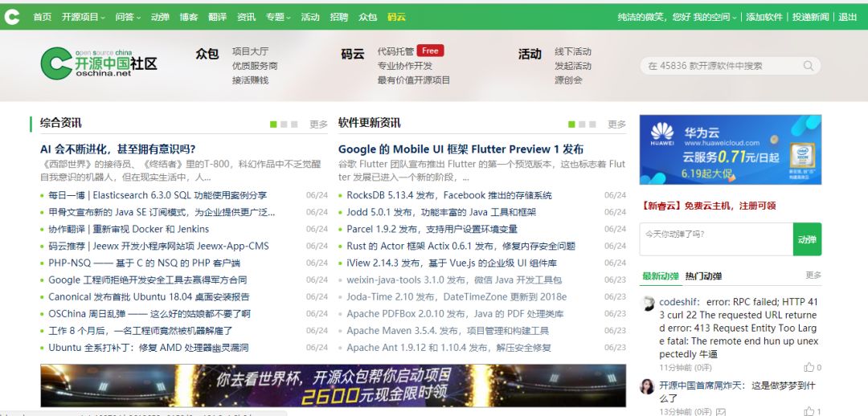Click the 项目大厅 link

click(250, 51)
